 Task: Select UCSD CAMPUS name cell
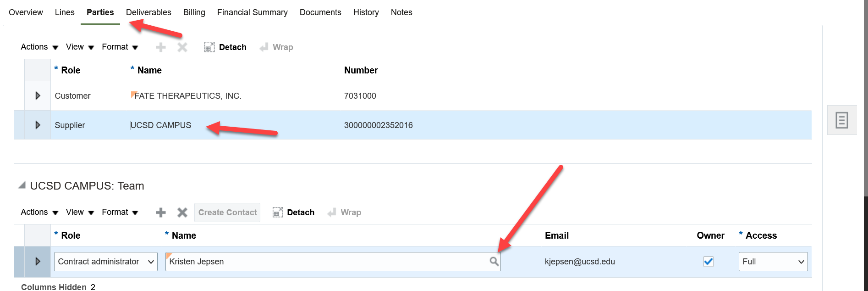[x=161, y=125]
